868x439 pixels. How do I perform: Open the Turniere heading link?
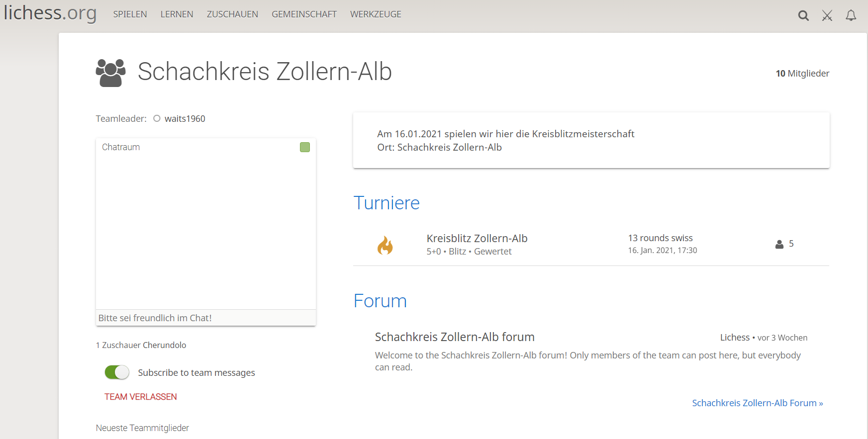386,203
